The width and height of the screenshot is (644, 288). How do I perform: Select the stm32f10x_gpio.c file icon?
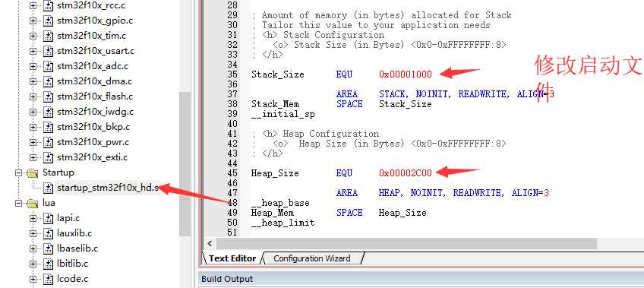click(49, 21)
